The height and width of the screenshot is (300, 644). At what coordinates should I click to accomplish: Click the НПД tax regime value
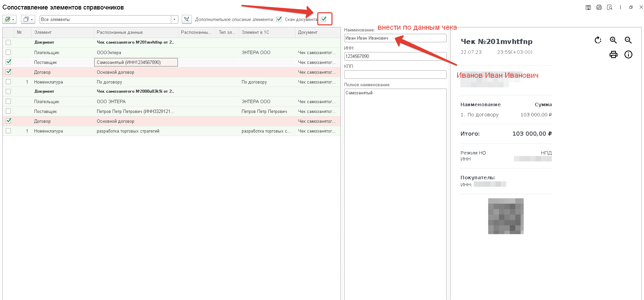pos(546,153)
